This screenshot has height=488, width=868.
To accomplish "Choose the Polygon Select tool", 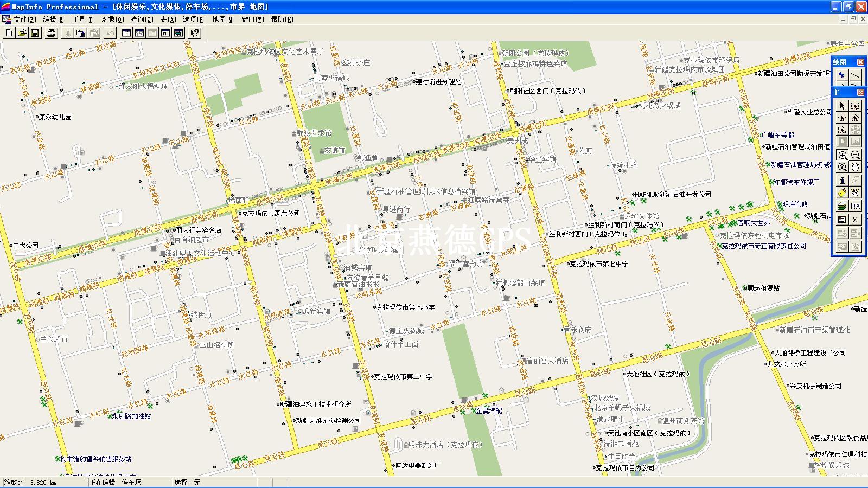I will pyautogui.click(x=855, y=118).
